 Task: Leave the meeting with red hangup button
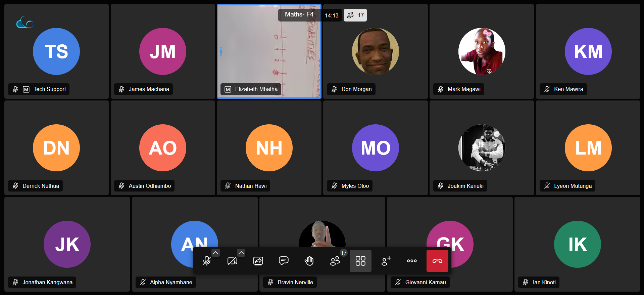pyautogui.click(x=437, y=261)
